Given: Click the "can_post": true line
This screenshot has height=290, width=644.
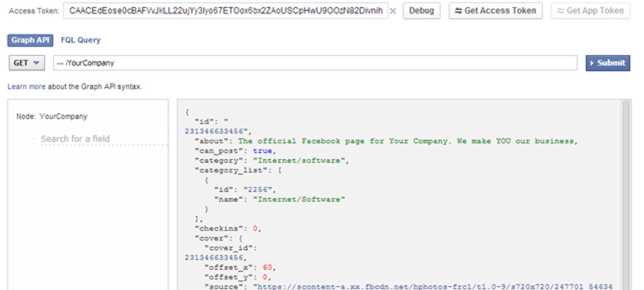Looking at the screenshot, I should [235, 151].
